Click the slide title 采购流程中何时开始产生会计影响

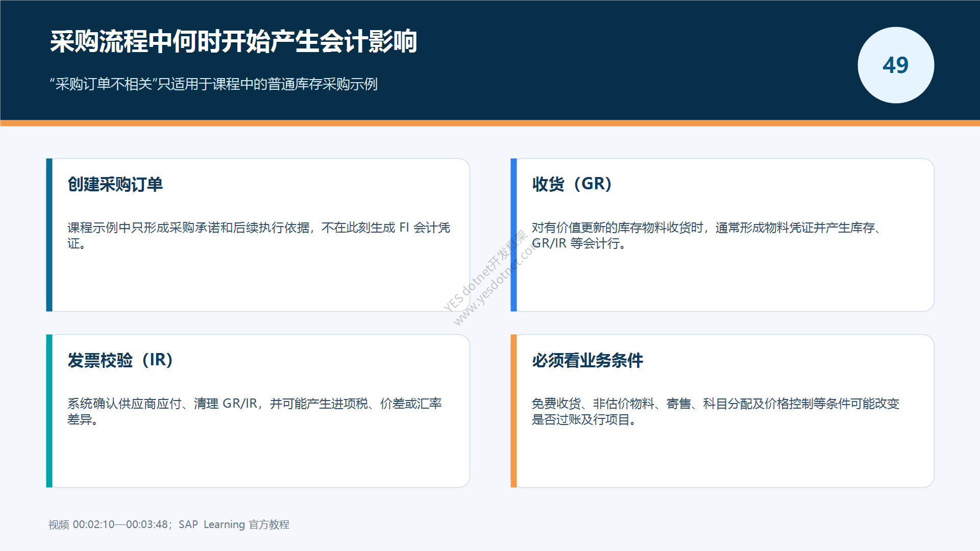point(233,41)
